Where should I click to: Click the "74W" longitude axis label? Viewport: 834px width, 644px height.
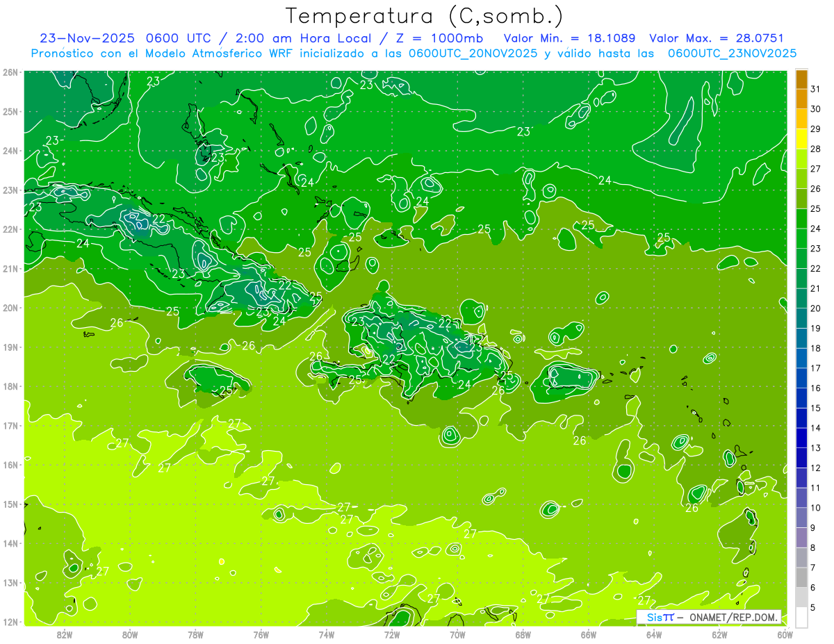(x=327, y=634)
